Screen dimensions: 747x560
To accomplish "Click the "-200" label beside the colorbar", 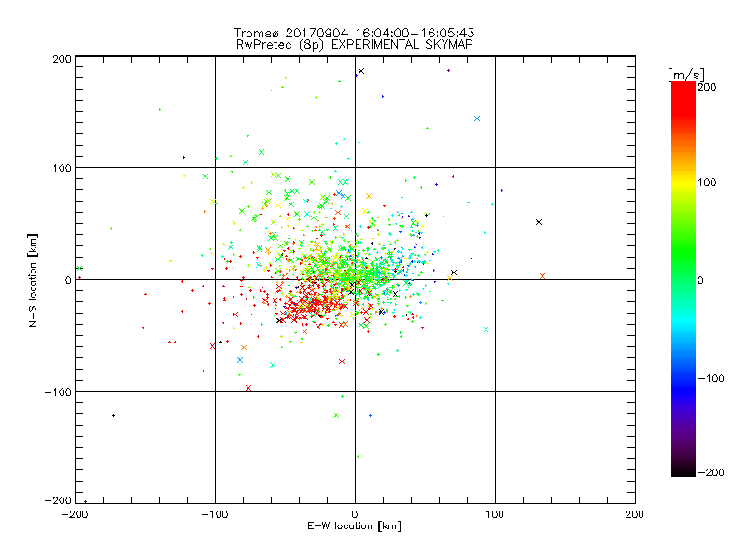I will (711, 472).
